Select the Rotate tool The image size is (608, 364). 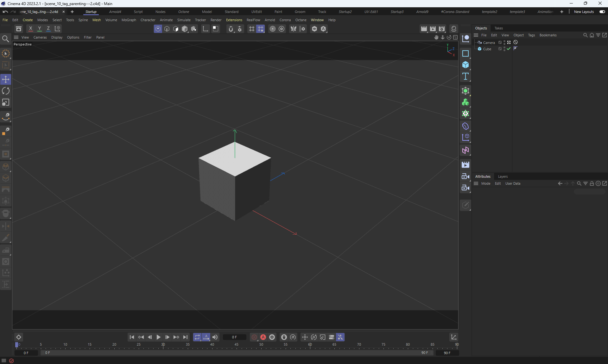(x=6, y=91)
